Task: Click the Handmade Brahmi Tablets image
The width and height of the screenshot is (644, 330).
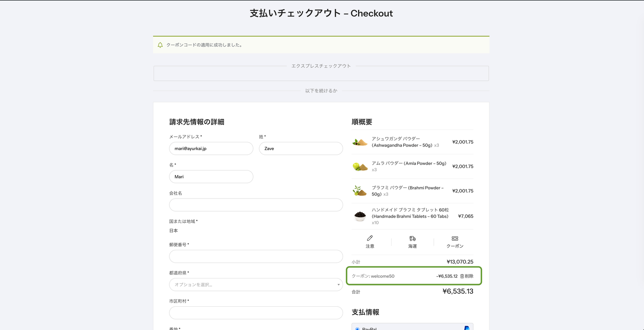Action: pos(360,216)
